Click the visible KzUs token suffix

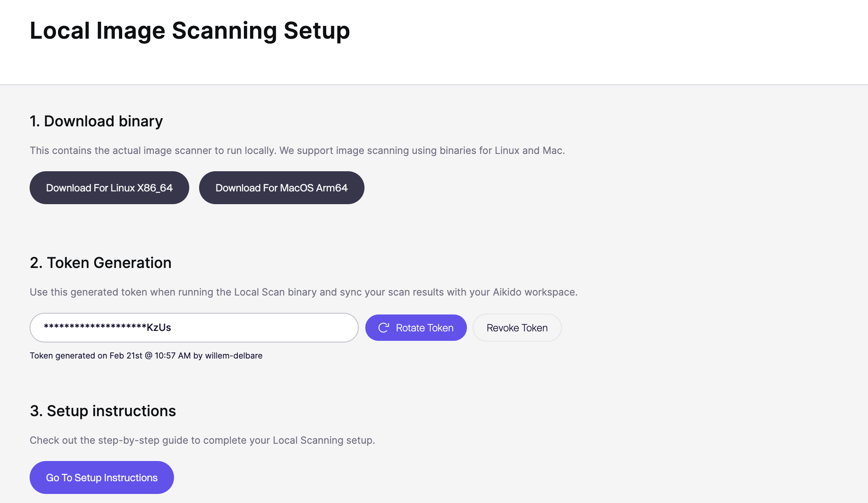(x=159, y=328)
